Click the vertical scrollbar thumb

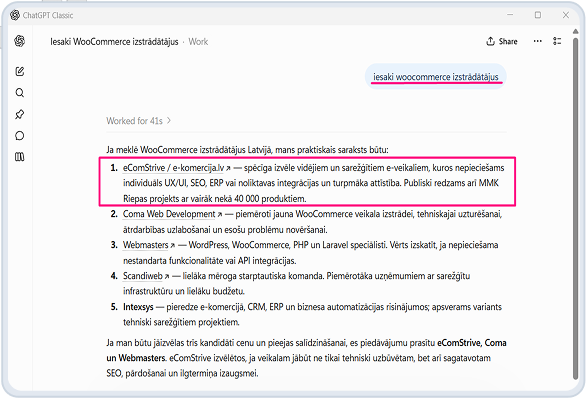(x=576, y=207)
